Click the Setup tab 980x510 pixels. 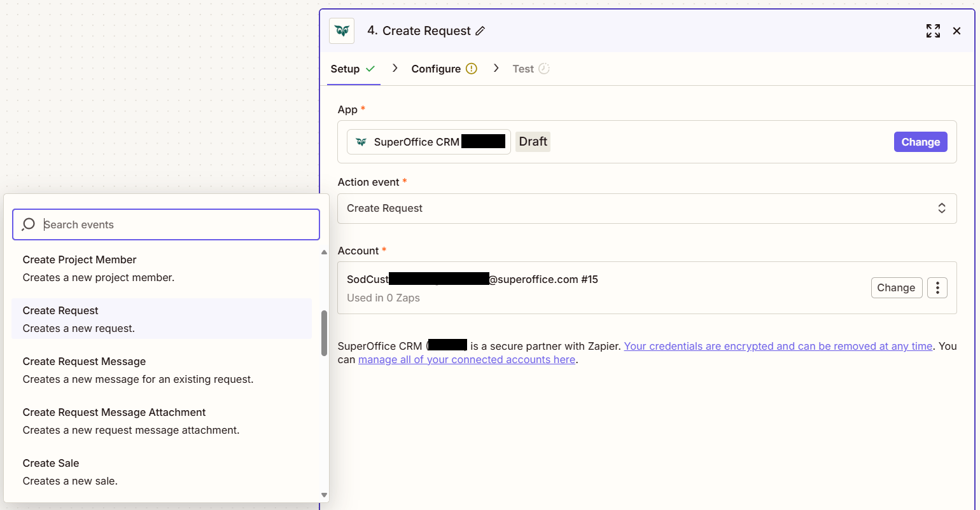[346, 68]
